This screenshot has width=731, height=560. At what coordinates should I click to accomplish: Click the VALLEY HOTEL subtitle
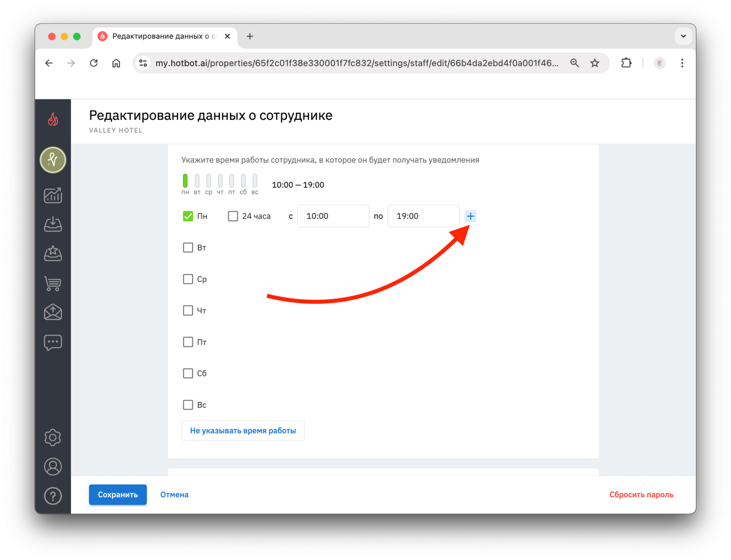(x=116, y=130)
